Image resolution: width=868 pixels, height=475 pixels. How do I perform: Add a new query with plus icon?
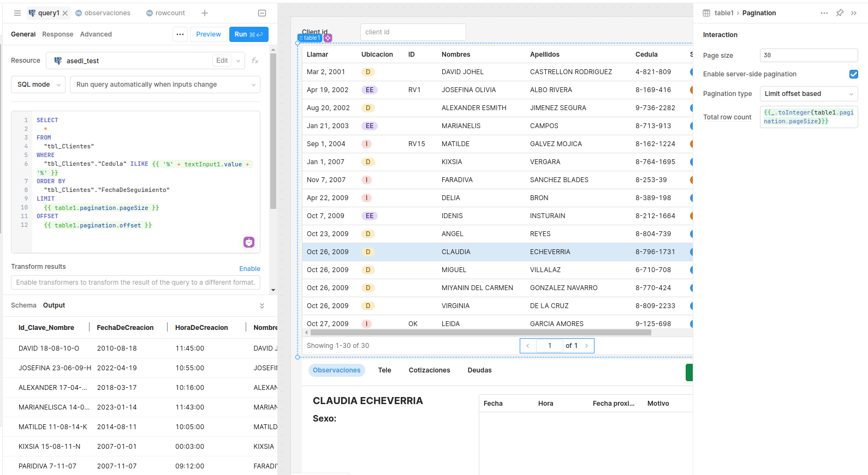point(205,13)
